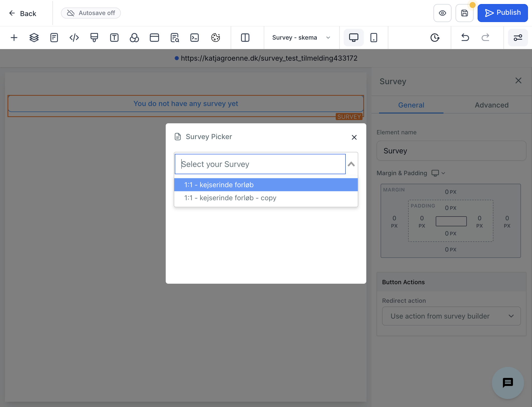Click the paint roller styles icon
The image size is (532, 407).
[x=94, y=38]
